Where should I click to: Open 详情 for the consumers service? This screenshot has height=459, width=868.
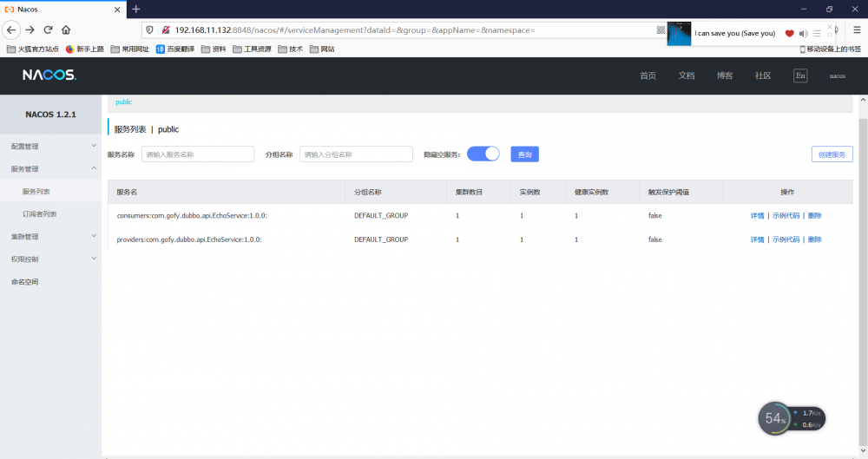pyautogui.click(x=757, y=215)
